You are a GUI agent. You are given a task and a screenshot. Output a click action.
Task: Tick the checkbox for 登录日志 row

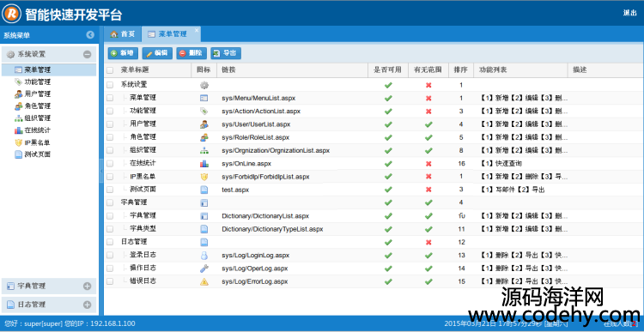(110, 256)
